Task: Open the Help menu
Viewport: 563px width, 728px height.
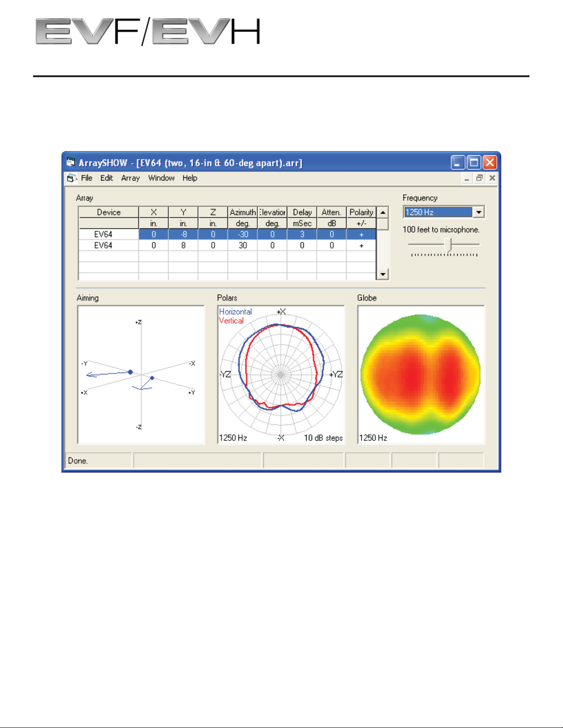Action: coord(190,178)
